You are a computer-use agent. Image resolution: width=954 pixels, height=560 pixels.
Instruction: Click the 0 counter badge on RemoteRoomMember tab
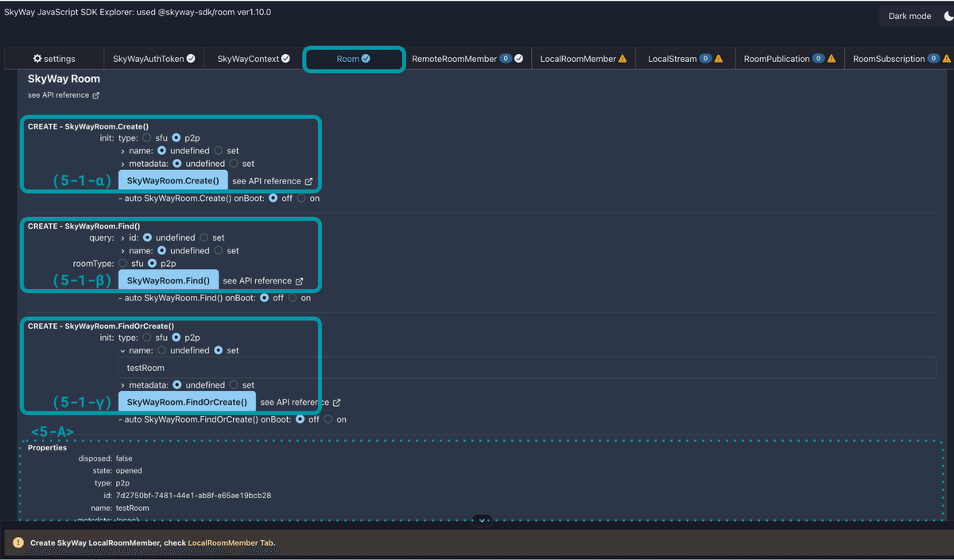click(506, 58)
